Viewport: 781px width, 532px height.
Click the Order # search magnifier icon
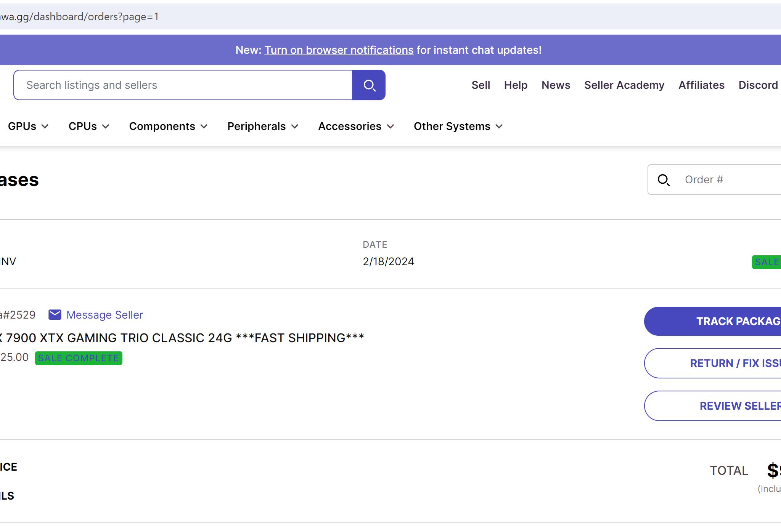(x=664, y=180)
